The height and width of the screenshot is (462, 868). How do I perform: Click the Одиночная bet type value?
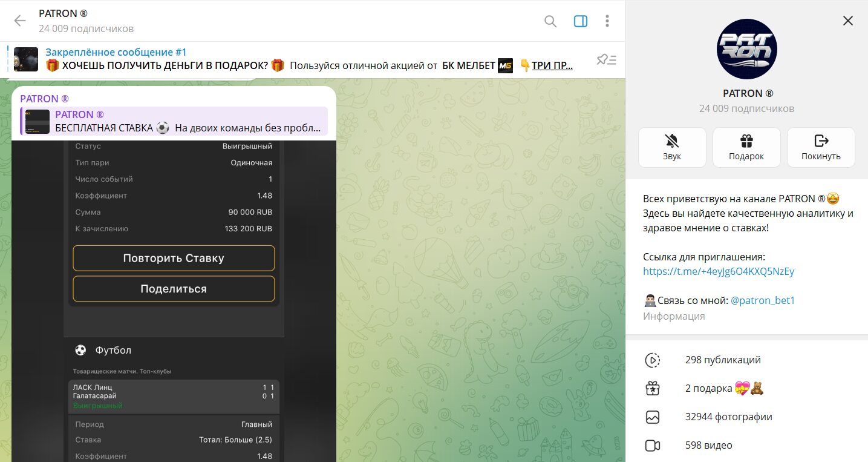pos(252,163)
